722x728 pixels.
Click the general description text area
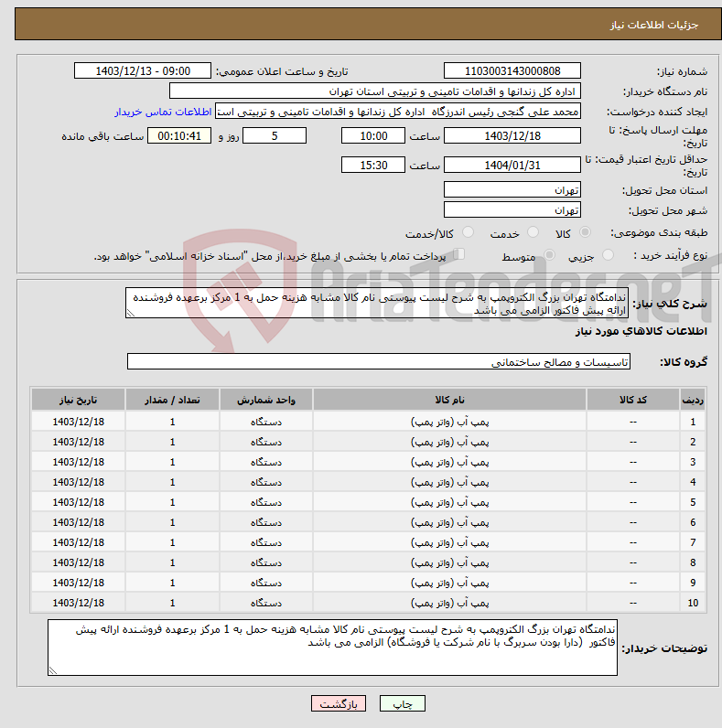pyautogui.click(x=377, y=303)
